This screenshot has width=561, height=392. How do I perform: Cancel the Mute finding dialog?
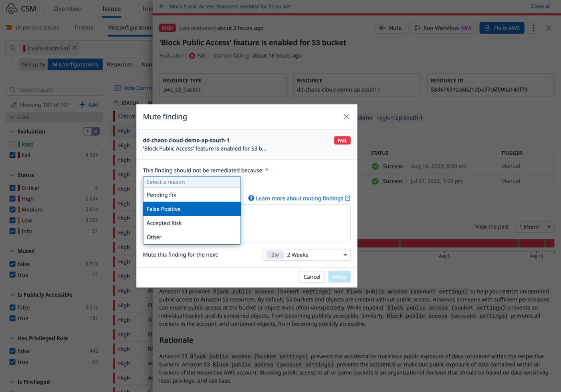click(312, 276)
